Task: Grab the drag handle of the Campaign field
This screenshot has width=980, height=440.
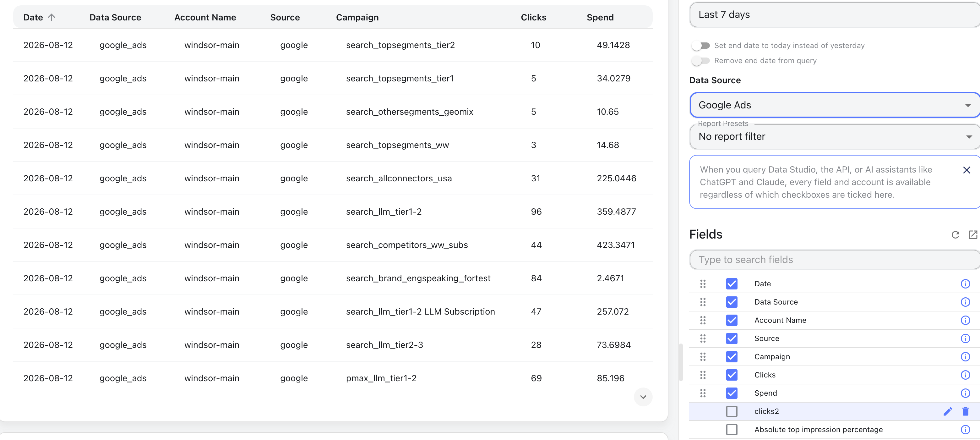Action: (703, 357)
